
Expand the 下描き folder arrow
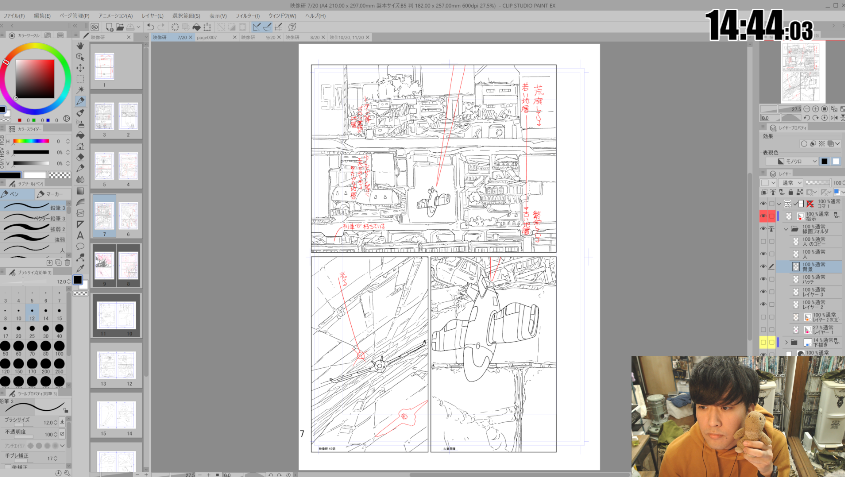click(786, 342)
